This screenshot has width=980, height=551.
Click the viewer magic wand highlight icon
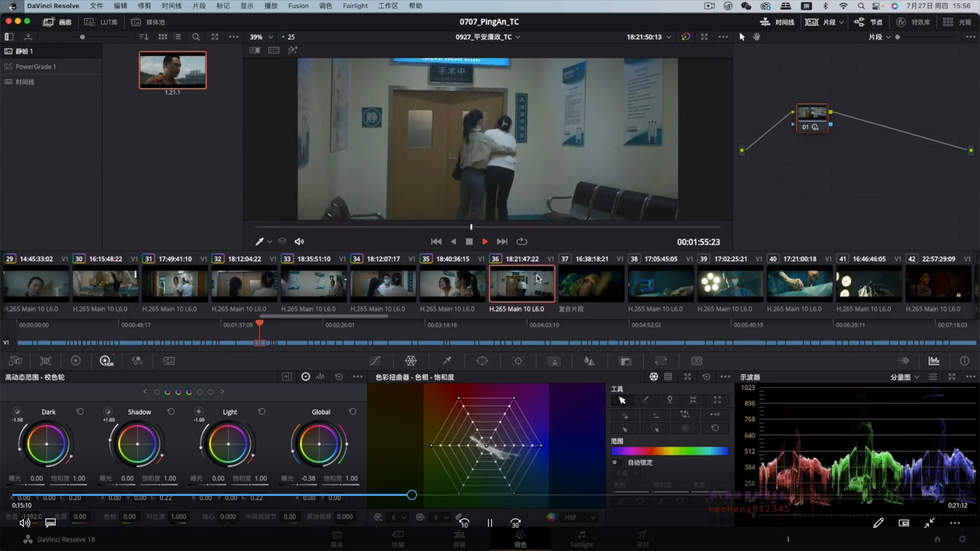pos(292,51)
